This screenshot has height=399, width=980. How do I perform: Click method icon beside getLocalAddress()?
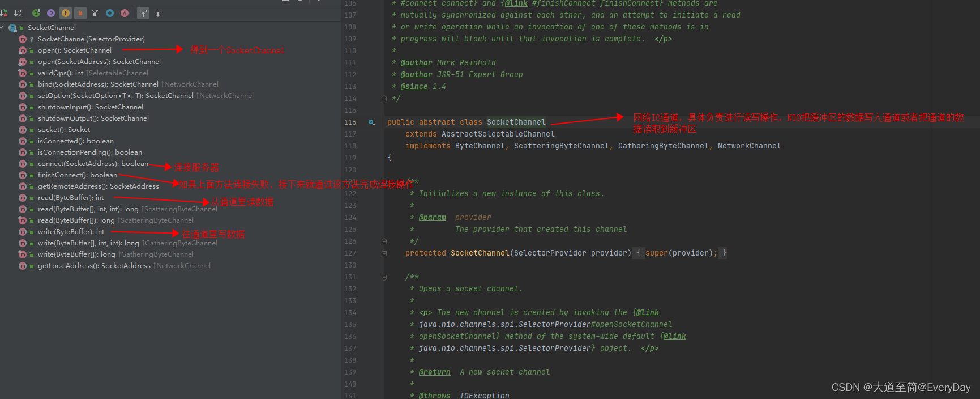click(23, 265)
